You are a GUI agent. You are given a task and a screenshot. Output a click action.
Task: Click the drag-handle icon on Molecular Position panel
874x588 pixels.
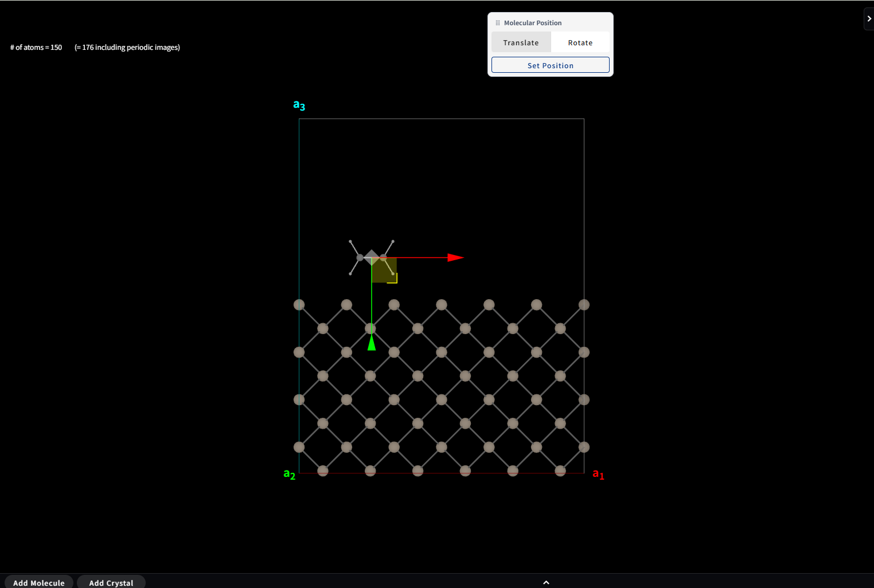[497, 22]
